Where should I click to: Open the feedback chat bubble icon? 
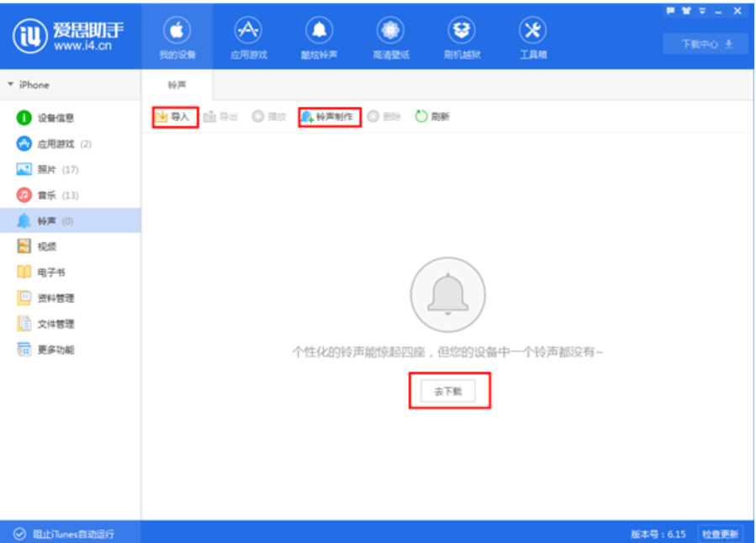[670, 11]
